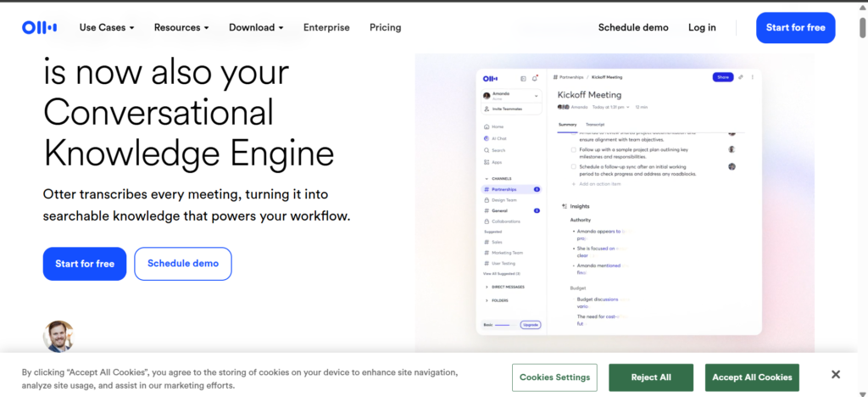
Task: Expand the Download dropdown menu
Action: (256, 27)
